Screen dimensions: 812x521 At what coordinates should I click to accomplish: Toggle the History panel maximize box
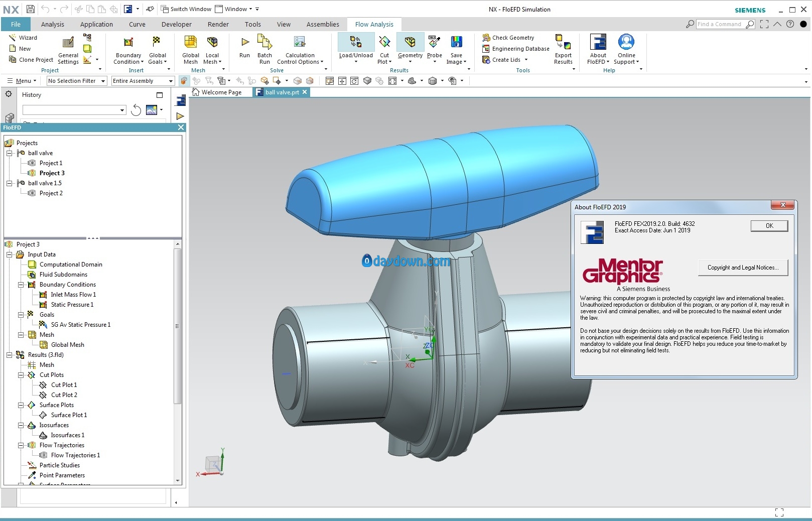pyautogui.click(x=160, y=95)
